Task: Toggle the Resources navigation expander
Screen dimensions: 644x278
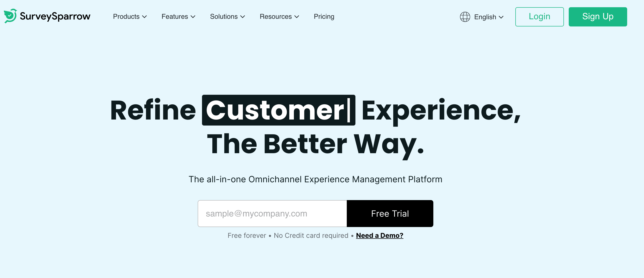Action: [x=280, y=16]
